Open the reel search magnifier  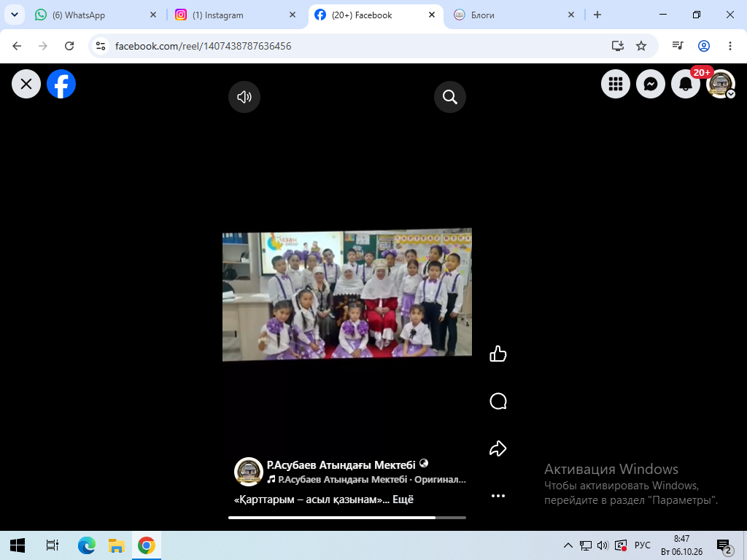(449, 97)
